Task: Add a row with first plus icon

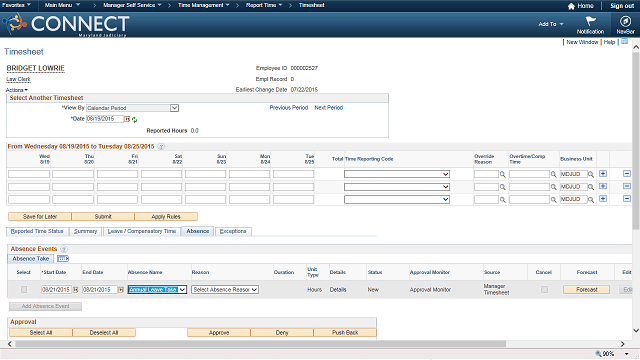Action: click(603, 174)
